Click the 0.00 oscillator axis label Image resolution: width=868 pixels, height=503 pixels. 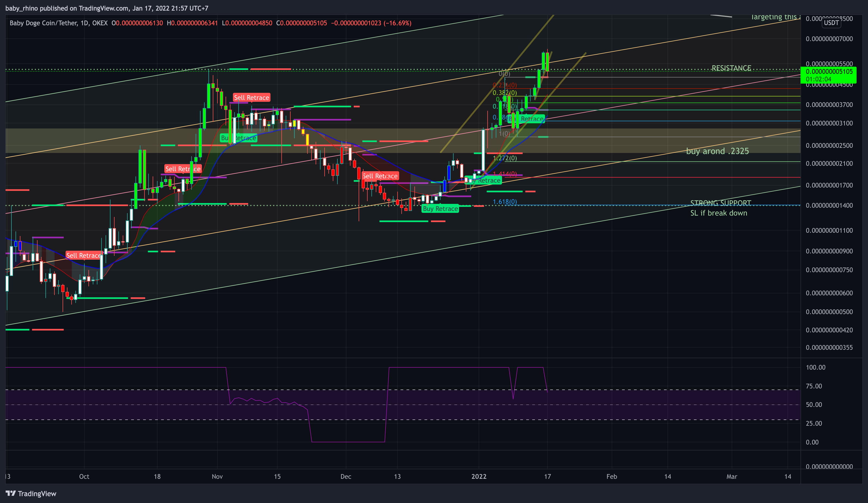(x=812, y=442)
